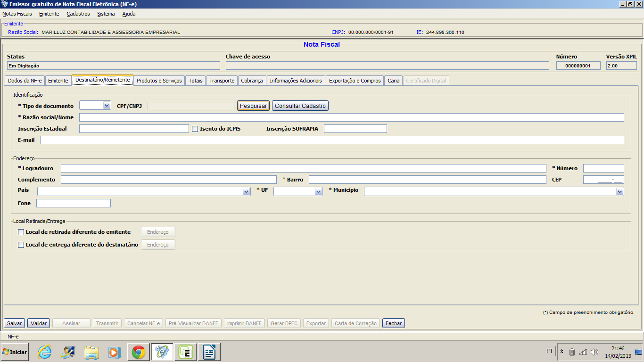Click the Validar button
Screen dimensions: 644x362
(x=39, y=323)
